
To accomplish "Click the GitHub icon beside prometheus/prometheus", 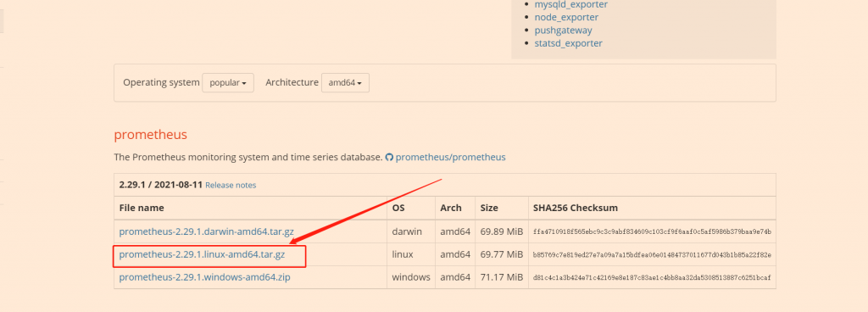I will 389,157.
